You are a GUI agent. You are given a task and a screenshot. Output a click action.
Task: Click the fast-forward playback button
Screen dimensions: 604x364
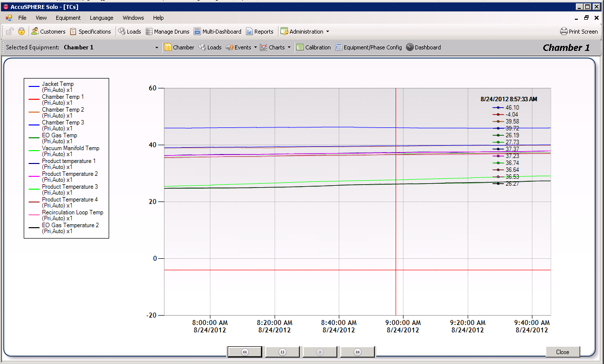[x=358, y=352]
